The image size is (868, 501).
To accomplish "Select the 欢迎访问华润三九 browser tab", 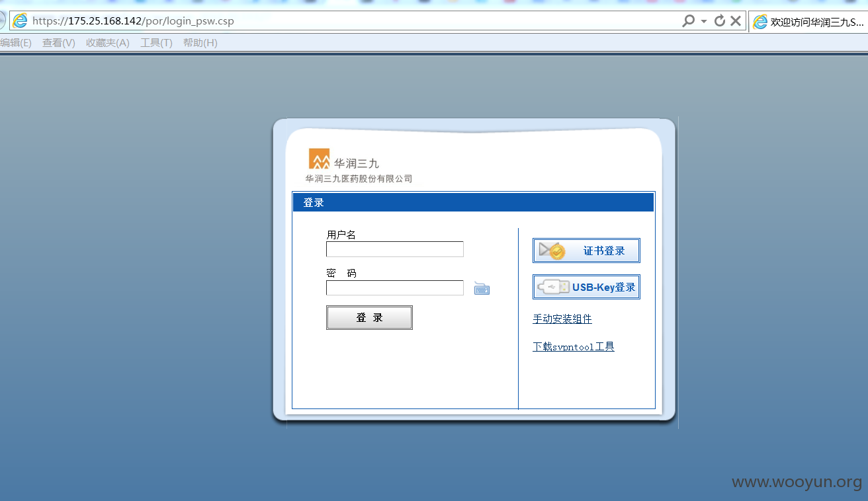I will coord(808,21).
